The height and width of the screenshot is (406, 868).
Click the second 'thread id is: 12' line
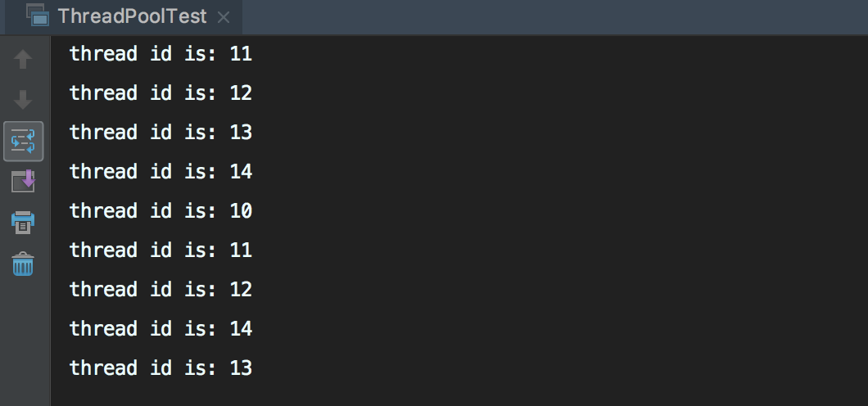(160, 290)
